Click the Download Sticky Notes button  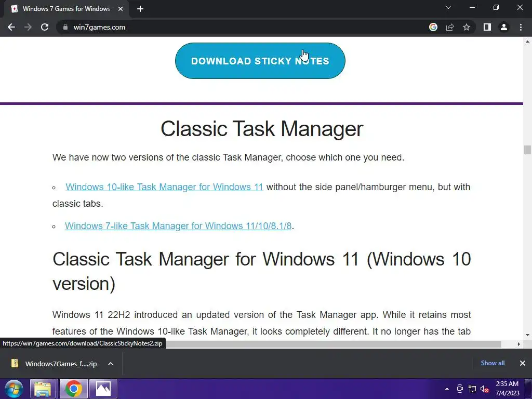pyautogui.click(x=260, y=61)
